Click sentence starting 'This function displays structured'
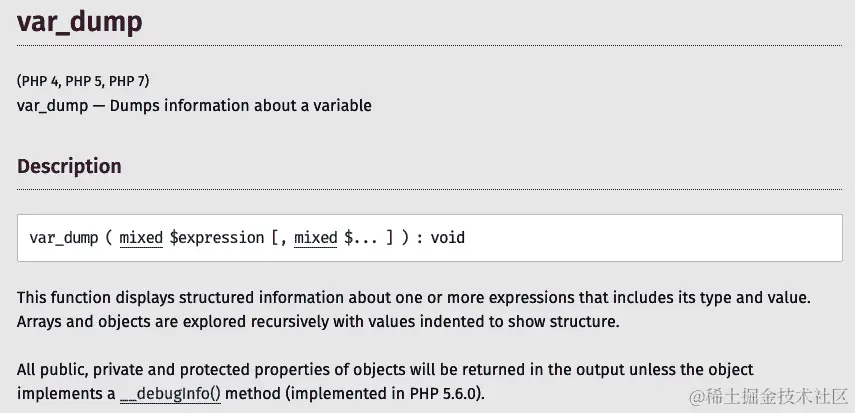Screen dimensions: 855x413 coord(414,297)
